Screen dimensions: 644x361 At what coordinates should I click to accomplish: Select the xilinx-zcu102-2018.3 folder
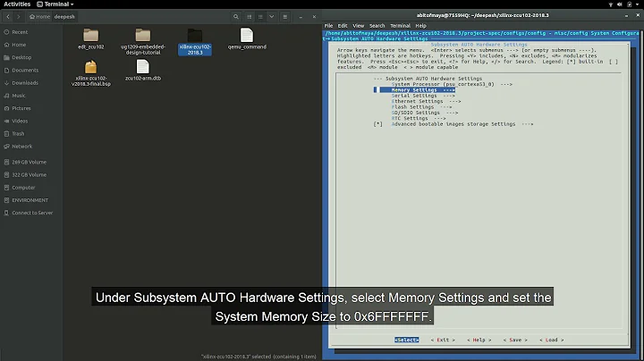click(195, 42)
